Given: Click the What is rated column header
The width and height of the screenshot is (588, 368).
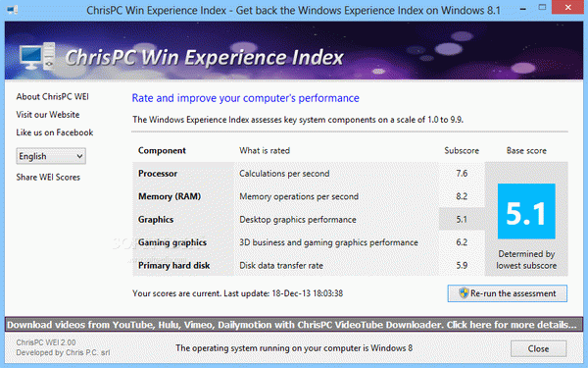Looking at the screenshot, I should pos(265,150).
